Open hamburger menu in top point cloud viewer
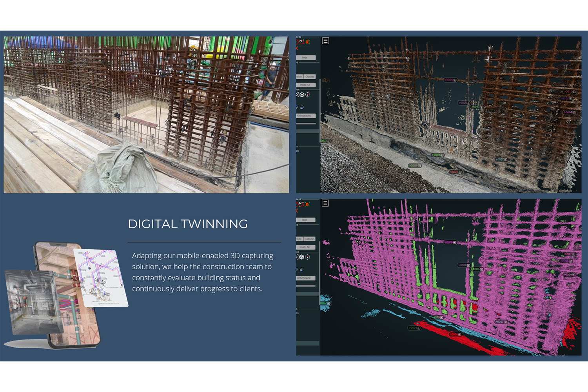Screen dimensions: 588x392 [325, 41]
